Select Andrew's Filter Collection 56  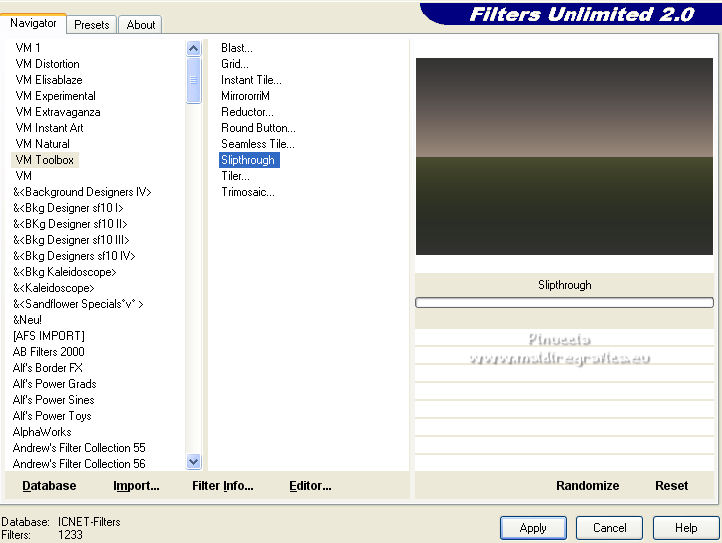[79, 464]
